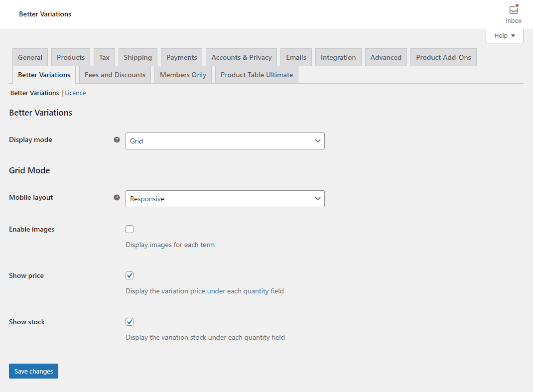533x392 pixels.
Task: Open the Mobile layout Responsive dropdown
Action: [x=225, y=199]
